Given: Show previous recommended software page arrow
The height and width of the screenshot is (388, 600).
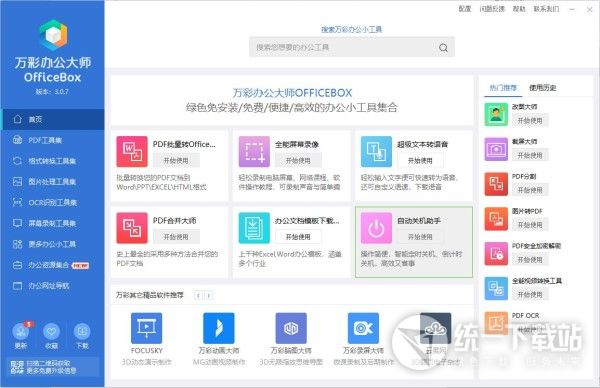Looking at the screenshot, I should pos(198,295).
